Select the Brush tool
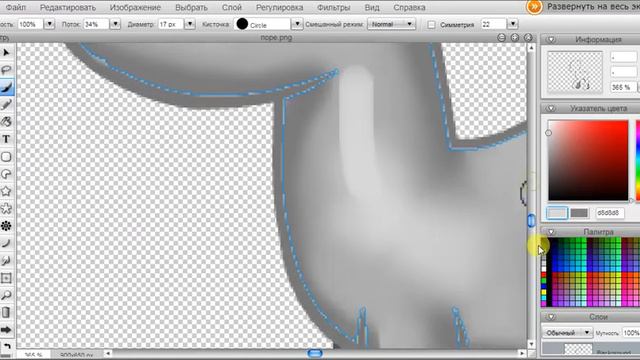The width and height of the screenshot is (640, 360). pyautogui.click(x=6, y=87)
